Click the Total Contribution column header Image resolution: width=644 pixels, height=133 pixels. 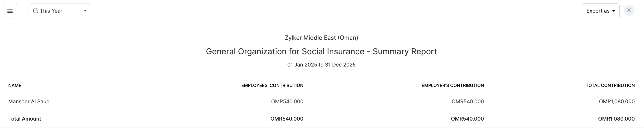click(610, 85)
